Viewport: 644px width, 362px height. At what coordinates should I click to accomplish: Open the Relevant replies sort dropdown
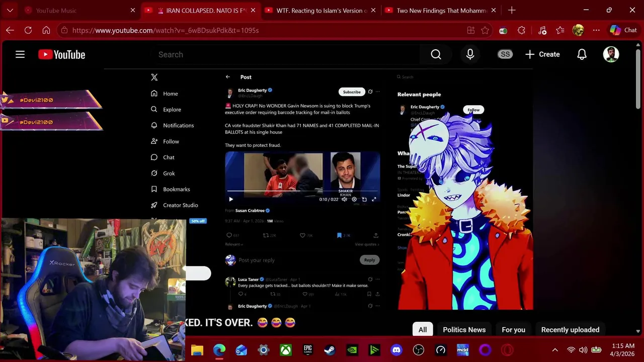(x=234, y=244)
